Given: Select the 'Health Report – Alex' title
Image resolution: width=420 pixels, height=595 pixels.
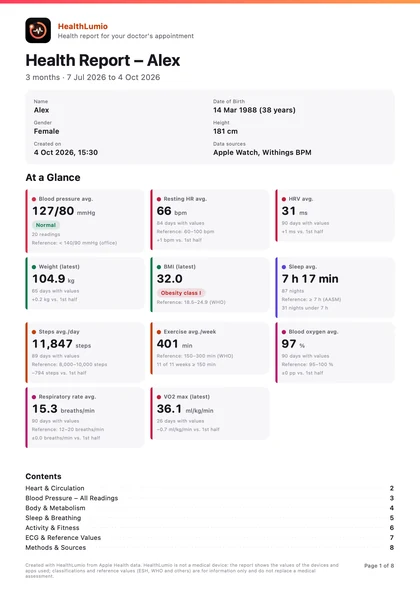Looking at the screenshot, I should click(103, 60).
